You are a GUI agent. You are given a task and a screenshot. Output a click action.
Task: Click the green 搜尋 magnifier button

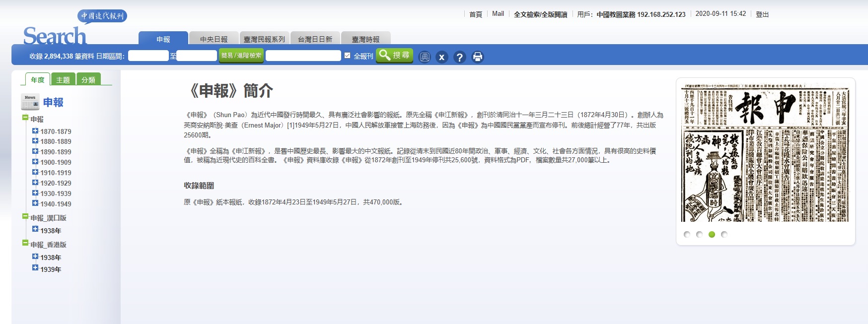point(394,55)
